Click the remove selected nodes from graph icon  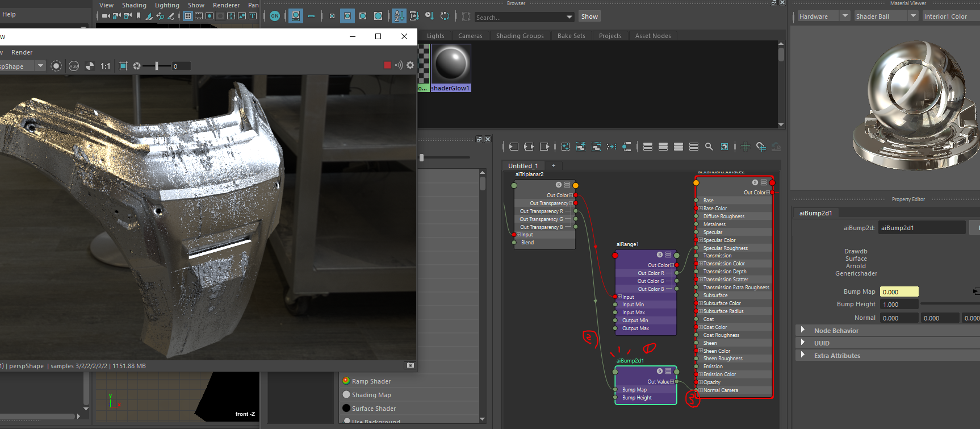[x=596, y=147]
